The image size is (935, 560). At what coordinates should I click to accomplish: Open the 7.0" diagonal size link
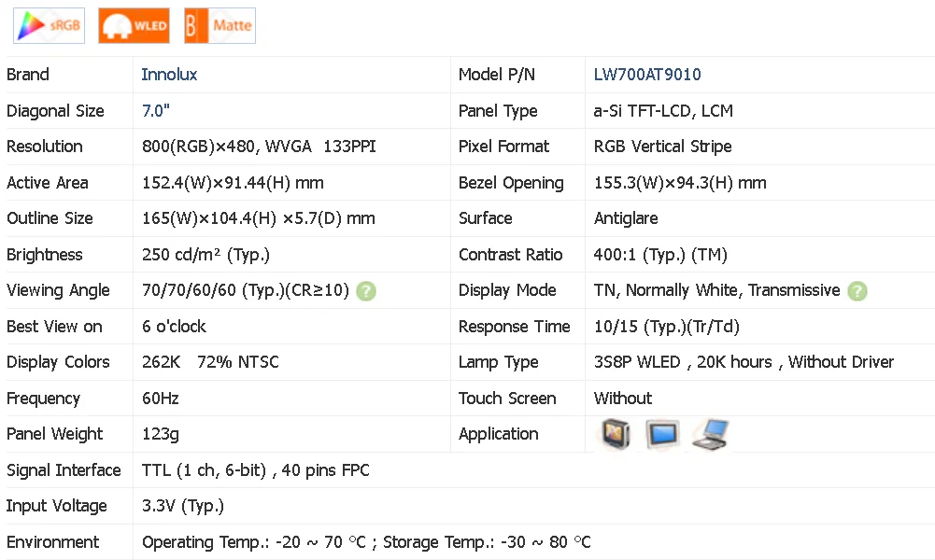(156, 111)
